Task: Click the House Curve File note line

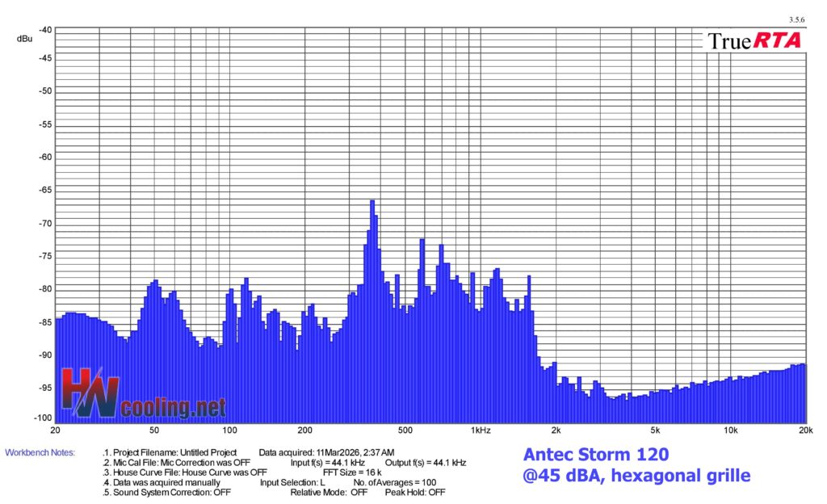Action: click(x=187, y=472)
